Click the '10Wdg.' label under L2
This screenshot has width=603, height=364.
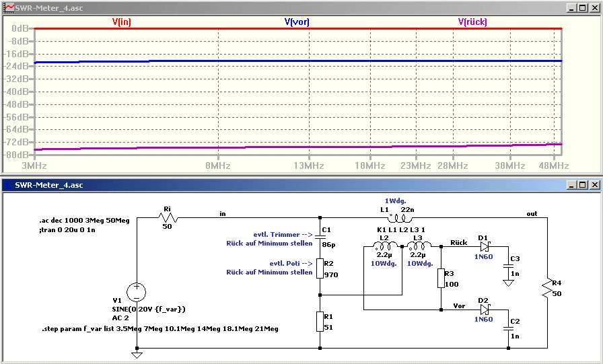tap(384, 263)
